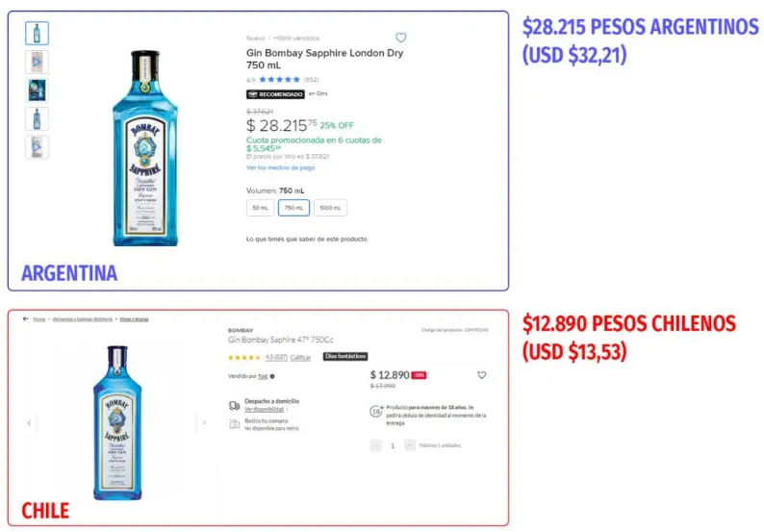The width and height of the screenshot is (764, 532).
Task: Click the blue star rating in the Argentina listing
Action: coord(279,79)
